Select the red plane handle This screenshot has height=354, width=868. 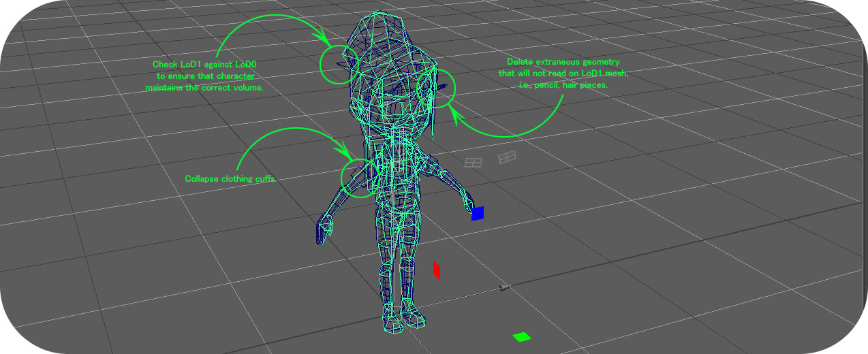[437, 270]
